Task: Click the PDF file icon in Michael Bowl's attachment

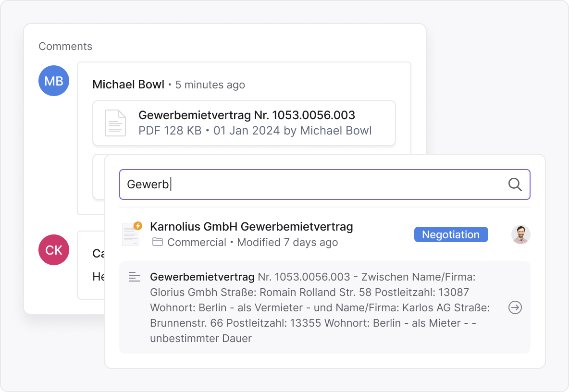Action: click(x=115, y=123)
